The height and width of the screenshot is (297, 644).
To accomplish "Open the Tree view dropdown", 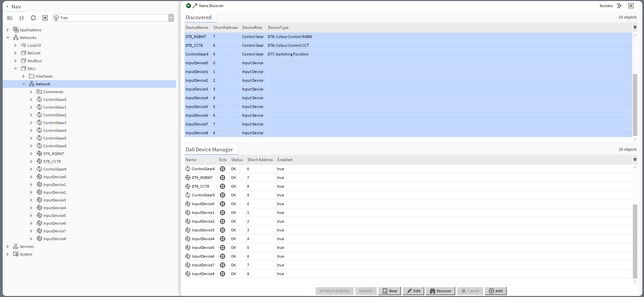I will (171, 18).
